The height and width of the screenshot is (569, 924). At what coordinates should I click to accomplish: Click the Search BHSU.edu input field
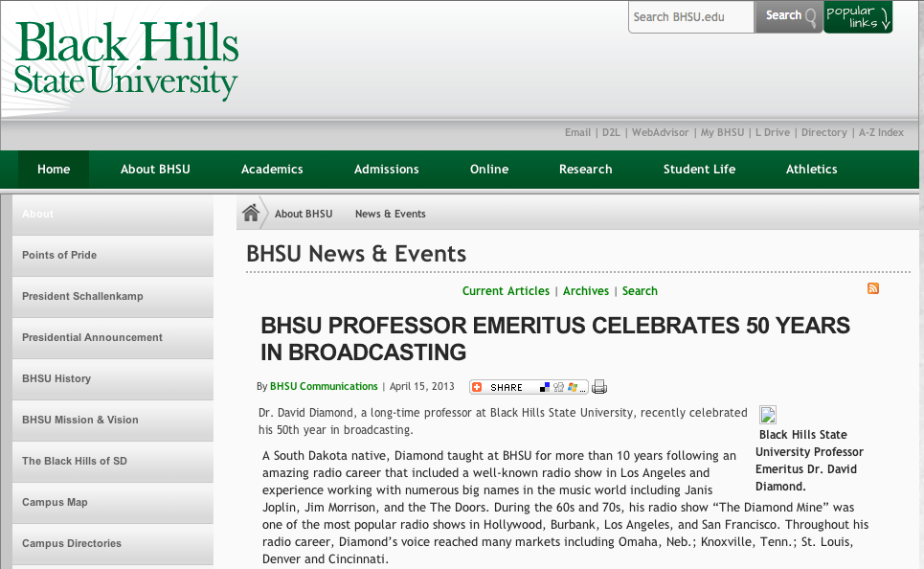(x=691, y=16)
